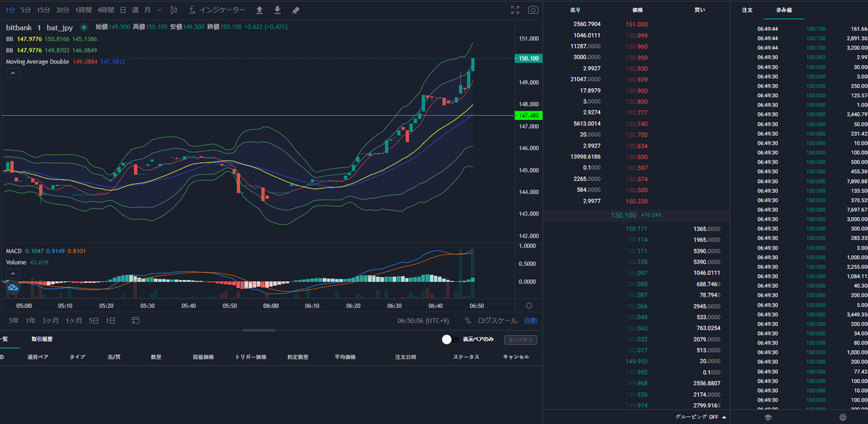Viewport: 868px width, 424px height.
Task: Set chart range to 5日
Action: (x=94, y=321)
